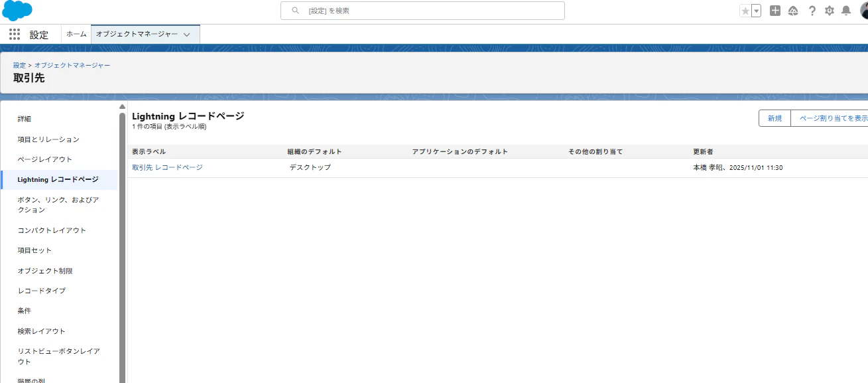The height and width of the screenshot is (383, 868).
Task: Open the notifications bell
Action: tap(846, 11)
